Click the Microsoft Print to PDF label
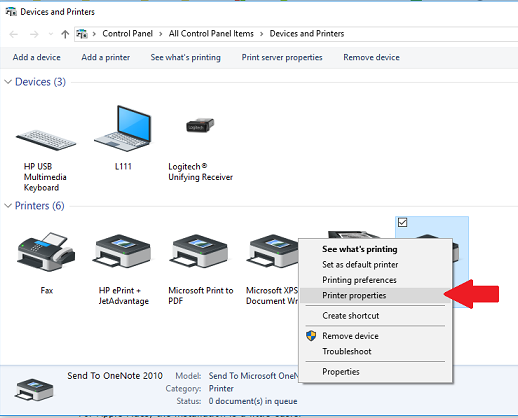 [201, 296]
